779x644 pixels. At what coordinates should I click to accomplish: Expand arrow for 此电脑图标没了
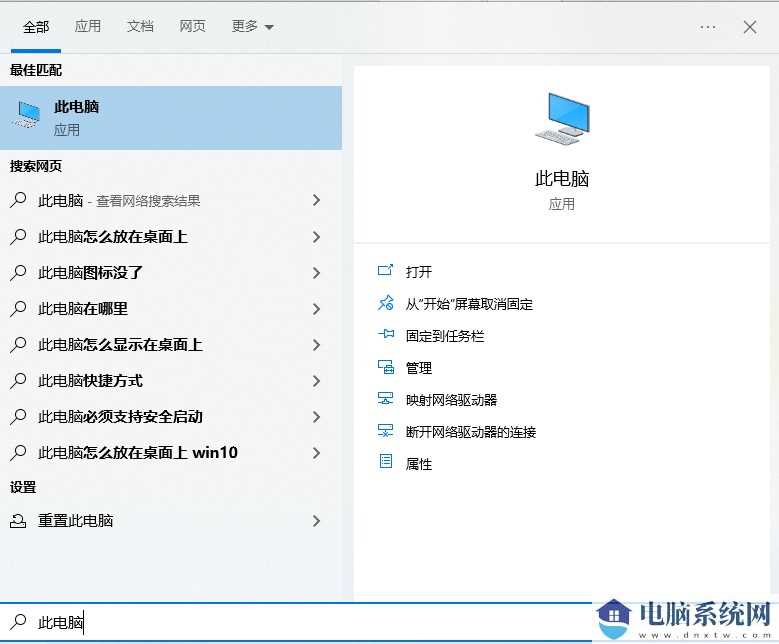(316, 272)
